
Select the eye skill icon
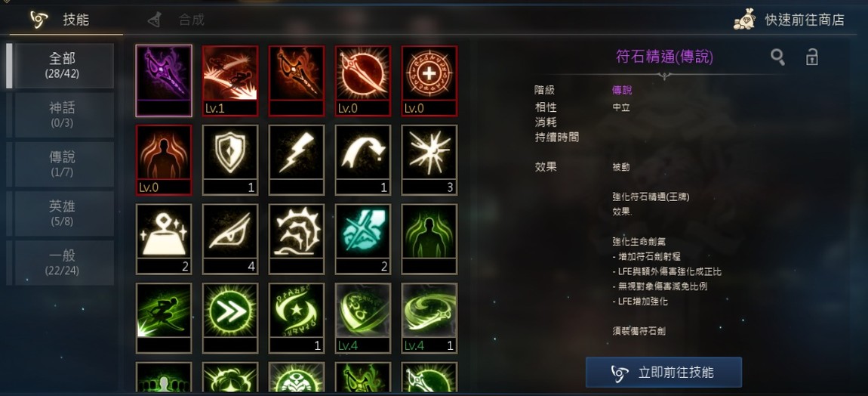point(230,239)
